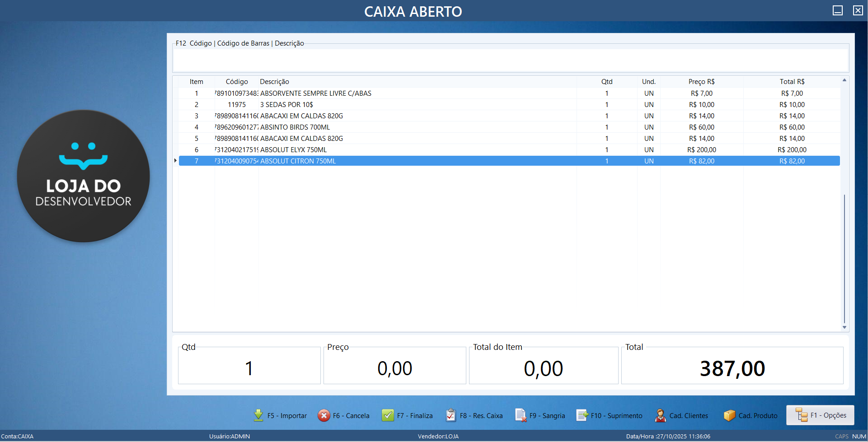
Task: Click the Loja do Desenvolvedor logo
Action: 84,176
